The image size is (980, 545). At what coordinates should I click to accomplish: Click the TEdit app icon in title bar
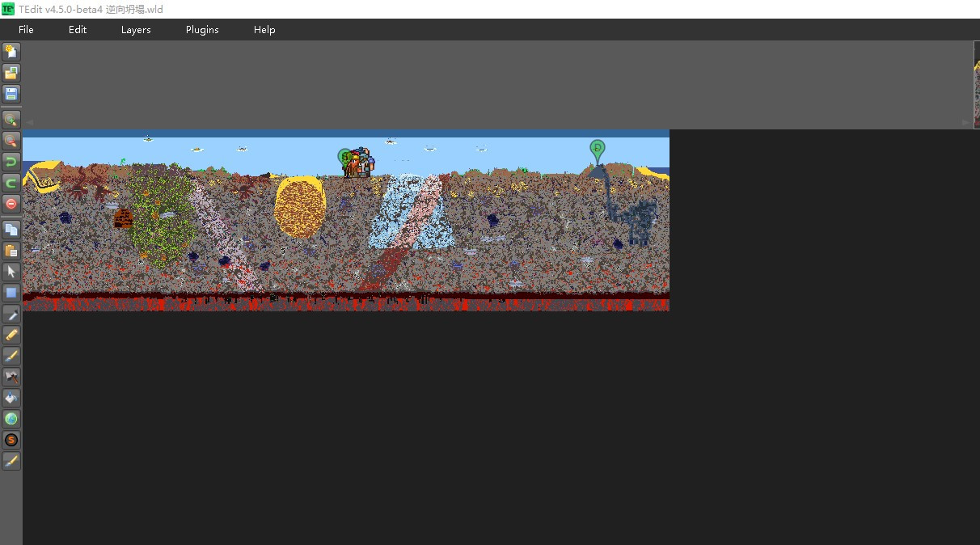coord(8,9)
